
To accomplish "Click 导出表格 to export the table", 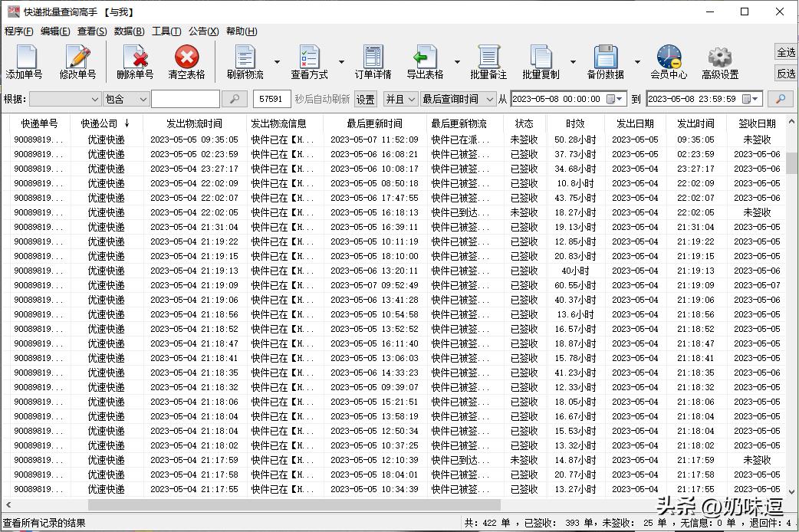I will [424, 61].
